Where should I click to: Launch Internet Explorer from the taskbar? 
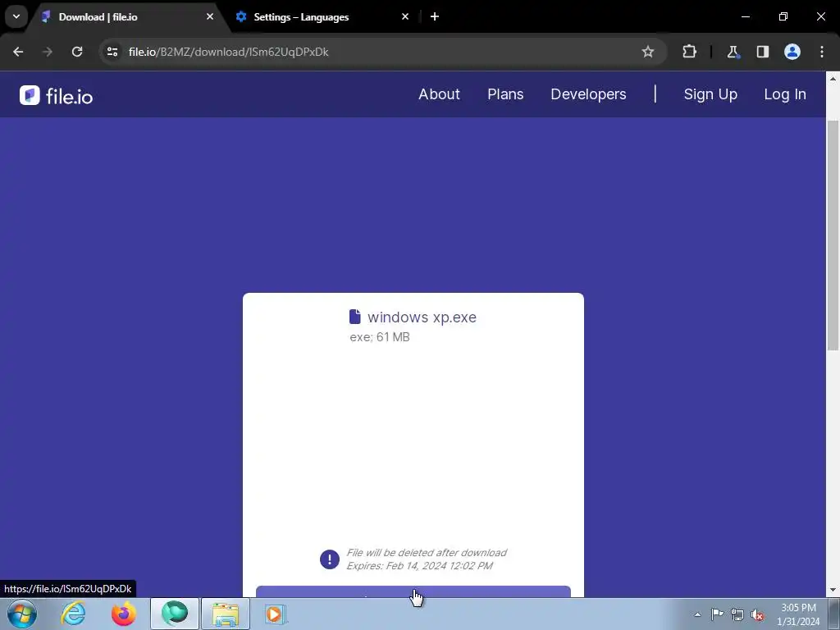tap(73, 614)
